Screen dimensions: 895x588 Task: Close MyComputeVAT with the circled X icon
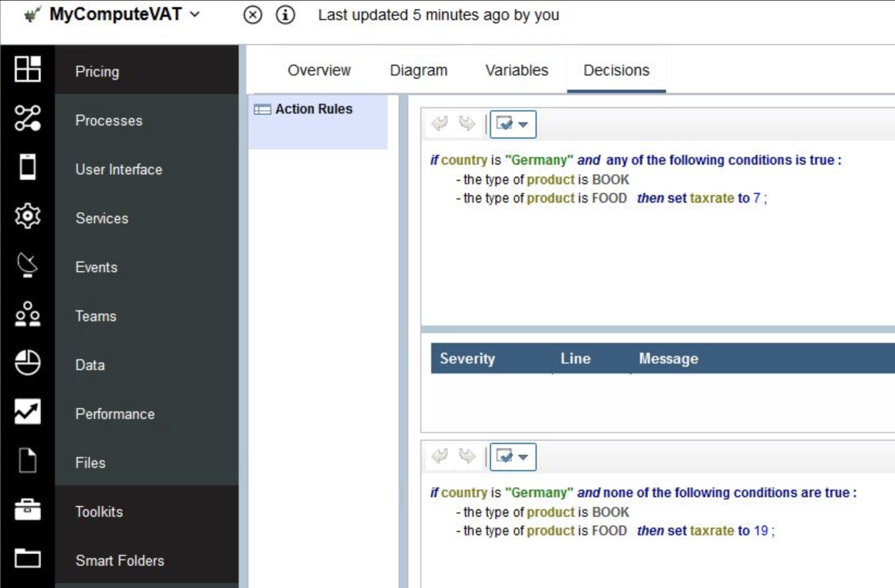[252, 15]
